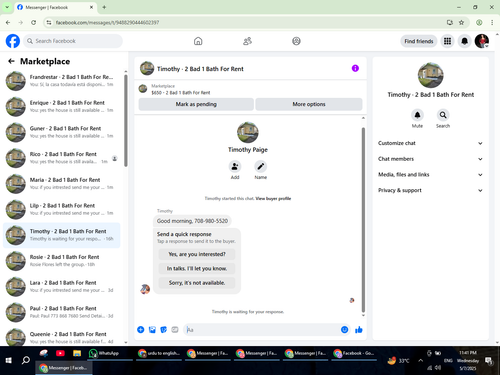
Task: Open the Paul conversation
Action: (x=61, y=312)
